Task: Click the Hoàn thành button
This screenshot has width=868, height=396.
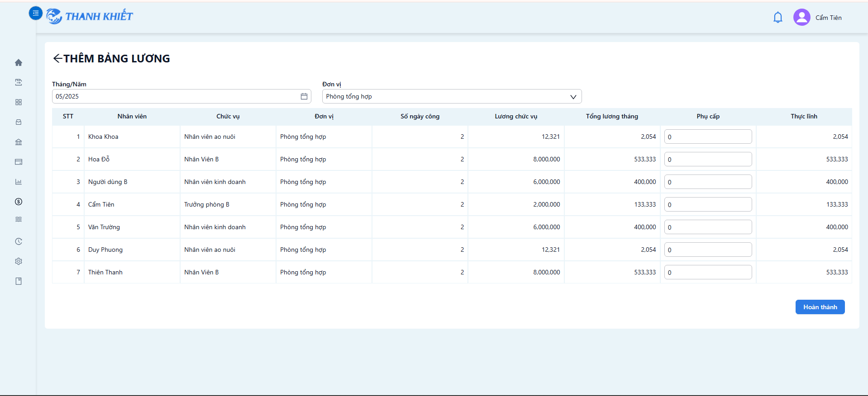Action: (x=820, y=307)
